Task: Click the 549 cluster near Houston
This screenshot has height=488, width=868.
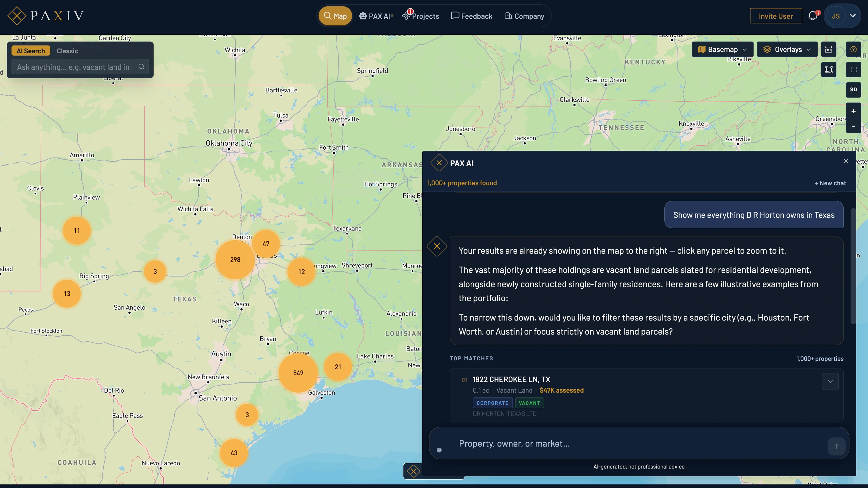Action: 298,373
